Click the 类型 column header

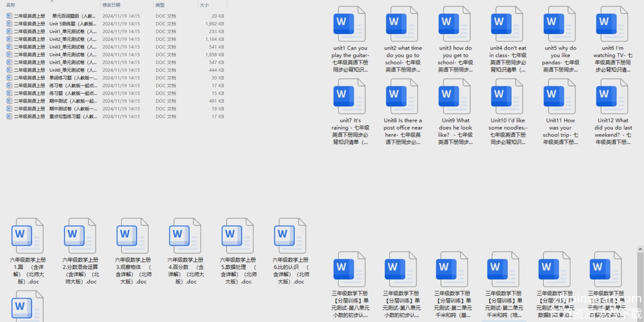point(160,5)
